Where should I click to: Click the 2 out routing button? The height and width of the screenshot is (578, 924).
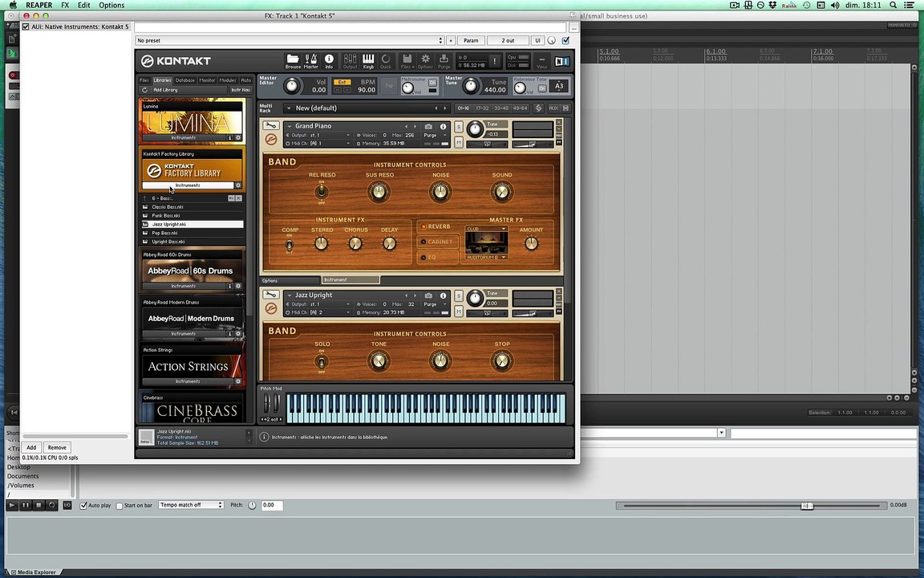pos(508,40)
